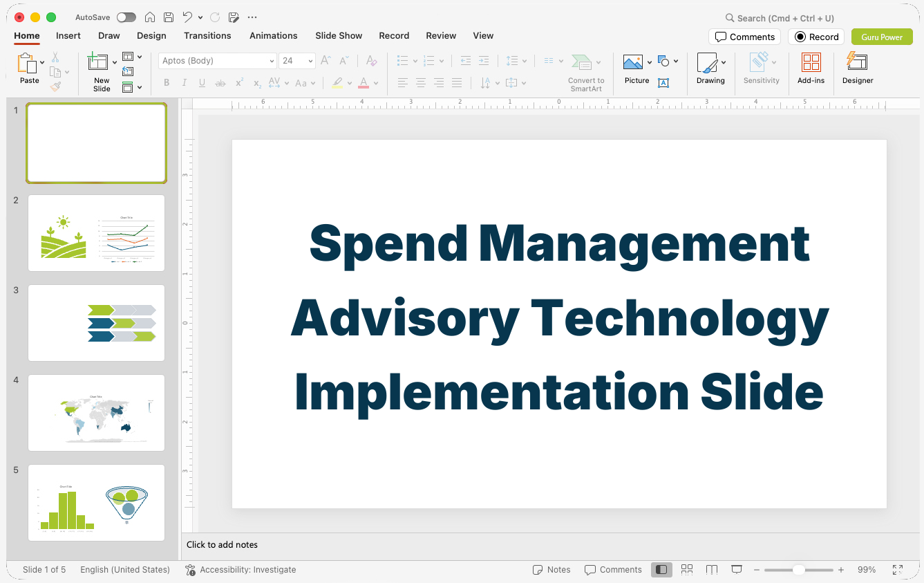The image size is (924, 583).
Task: Open the Transitions tab
Action: [207, 35]
